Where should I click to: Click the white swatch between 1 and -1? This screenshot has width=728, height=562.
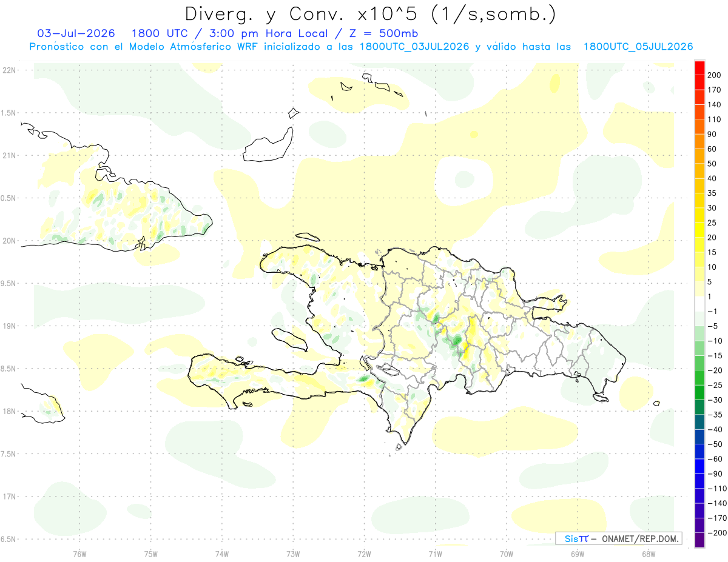699,304
